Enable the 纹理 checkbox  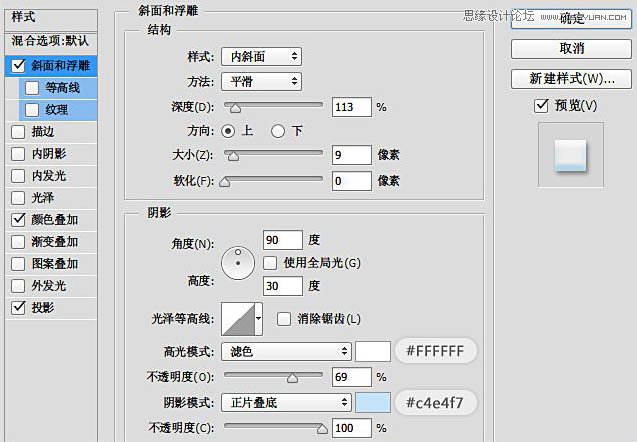coord(32,110)
